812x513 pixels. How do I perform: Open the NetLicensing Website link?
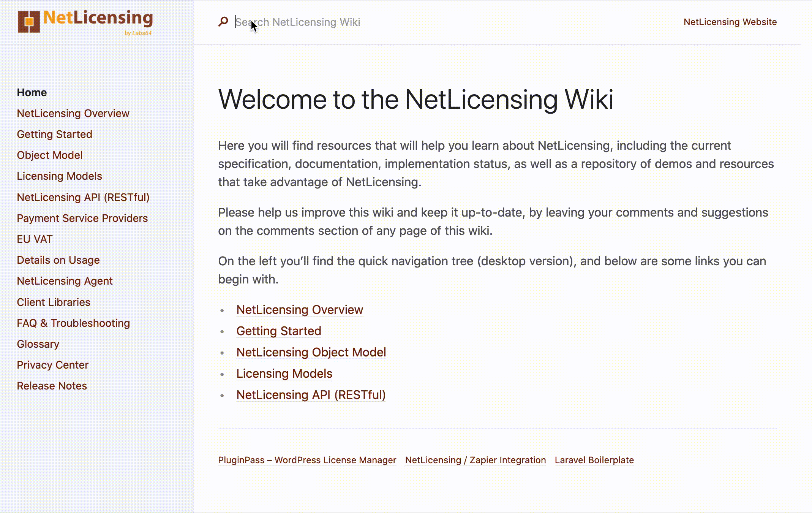click(x=730, y=22)
